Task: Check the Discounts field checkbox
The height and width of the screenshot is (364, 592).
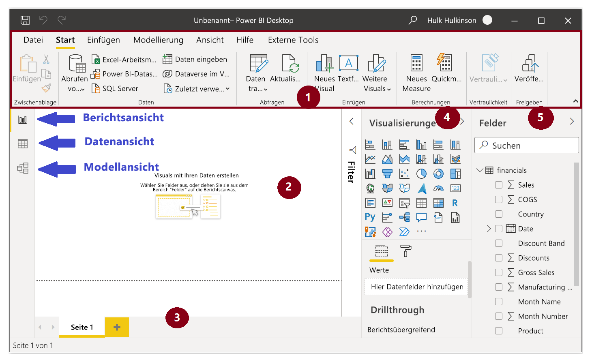Action: [499, 258]
